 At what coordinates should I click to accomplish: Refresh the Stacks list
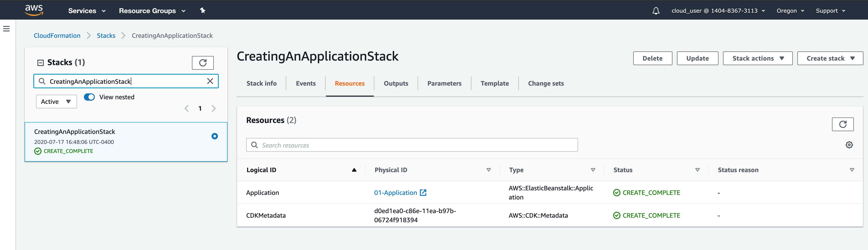click(x=202, y=63)
